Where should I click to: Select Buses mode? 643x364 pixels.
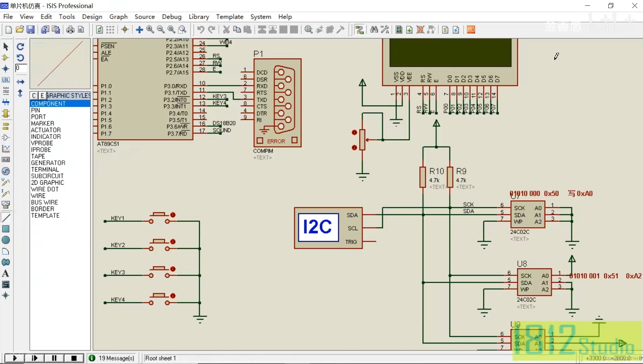(x=6, y=102)
